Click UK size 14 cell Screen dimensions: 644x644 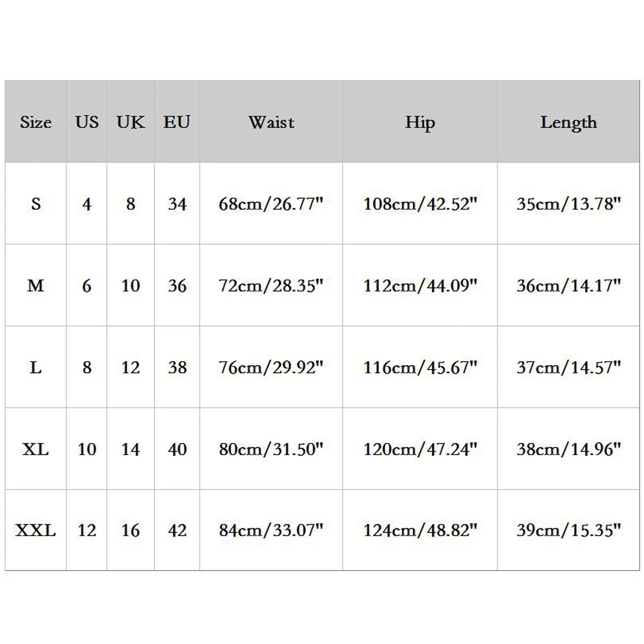click(x=130, y=449)
